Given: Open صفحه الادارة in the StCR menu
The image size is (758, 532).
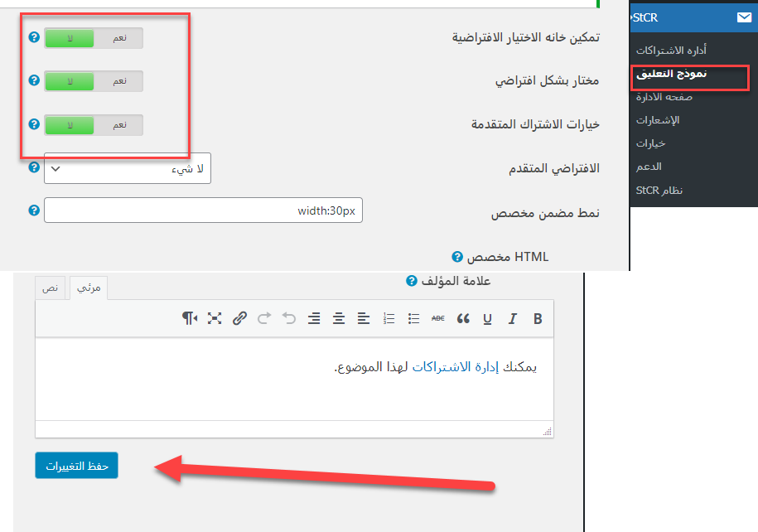Looking at the screenshot, I should [x=664, y=97].
